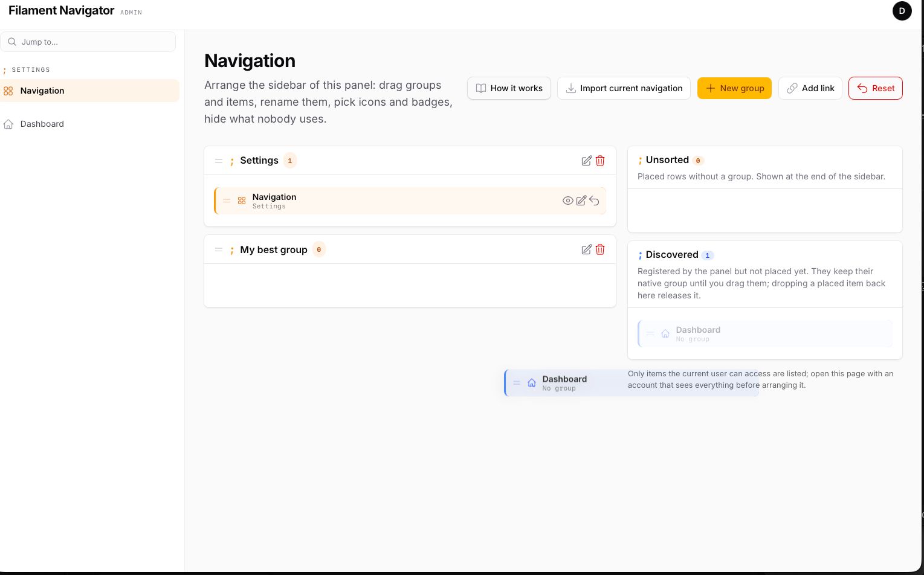Click the Jump to search field

click(88, 42)
